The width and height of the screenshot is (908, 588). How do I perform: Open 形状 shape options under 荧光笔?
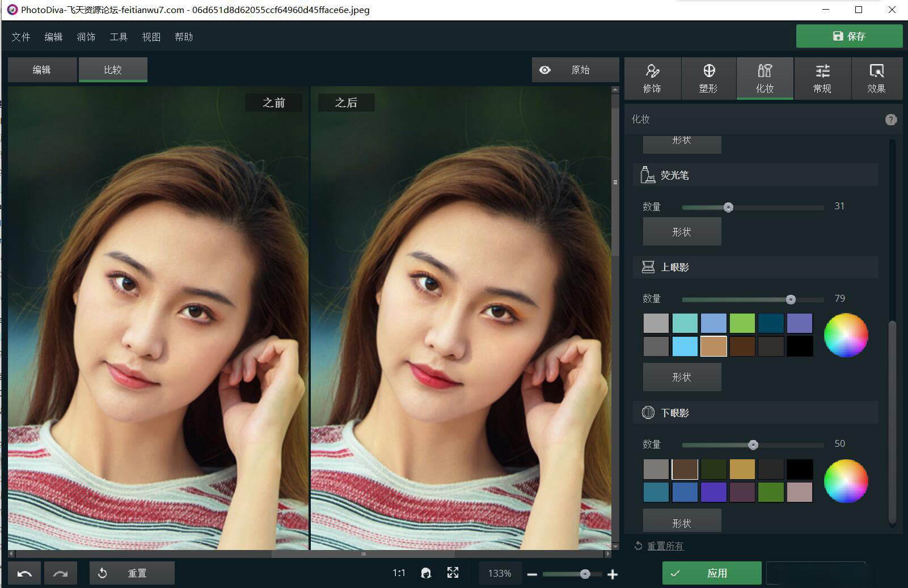pyautogui.click(x=682, y=231)
